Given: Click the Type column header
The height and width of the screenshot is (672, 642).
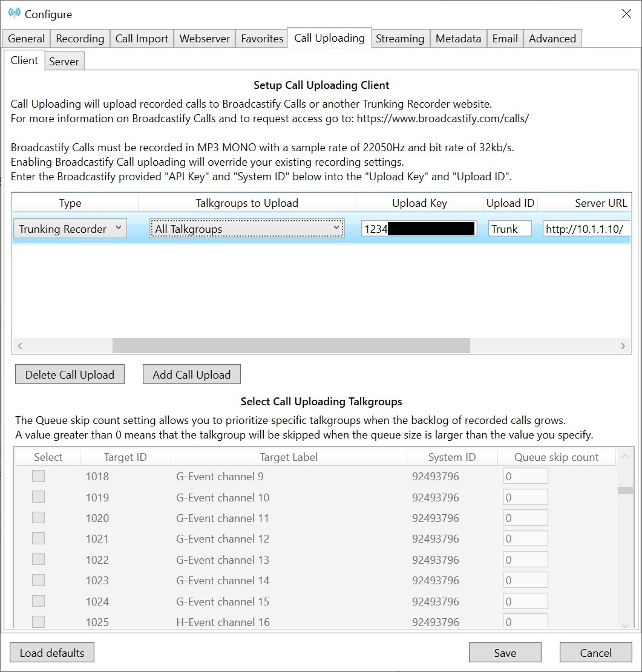Looking at the screenshot, I should 70,203.
